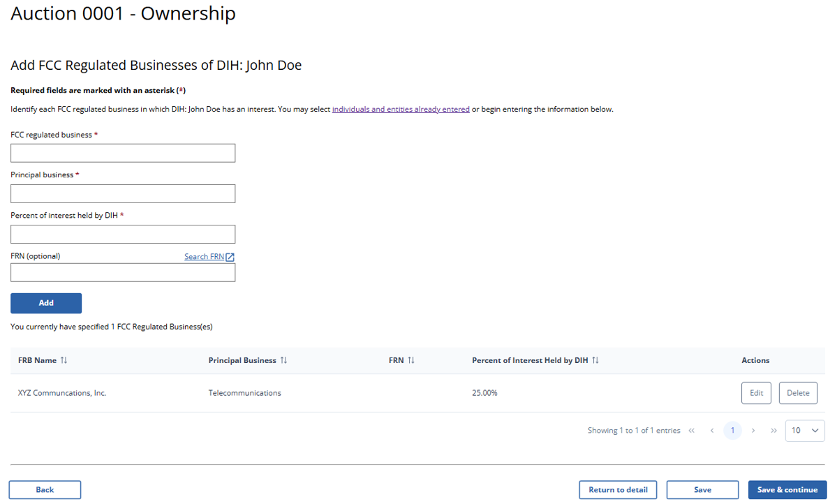Click Save & continue button
The image size is (837, 504).
(x=787, y=490)
